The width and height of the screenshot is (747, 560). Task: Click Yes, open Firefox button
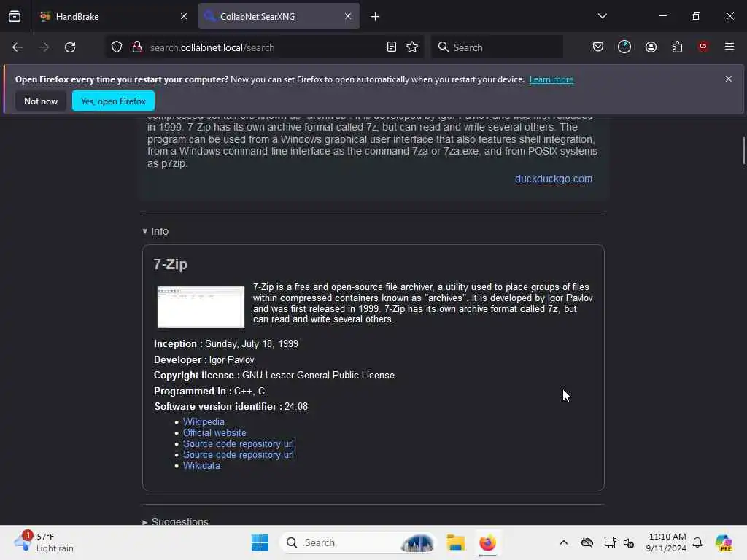coord(113,101)
